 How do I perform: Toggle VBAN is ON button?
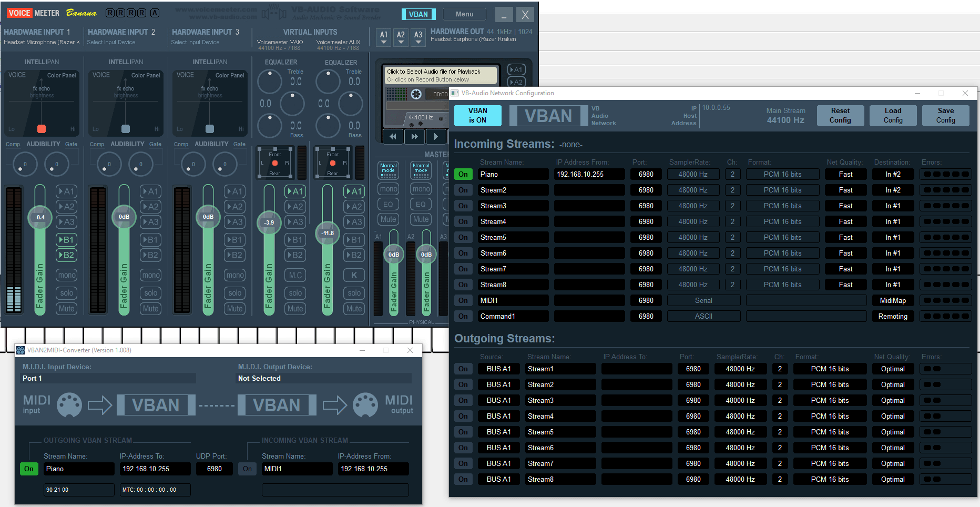478,116
